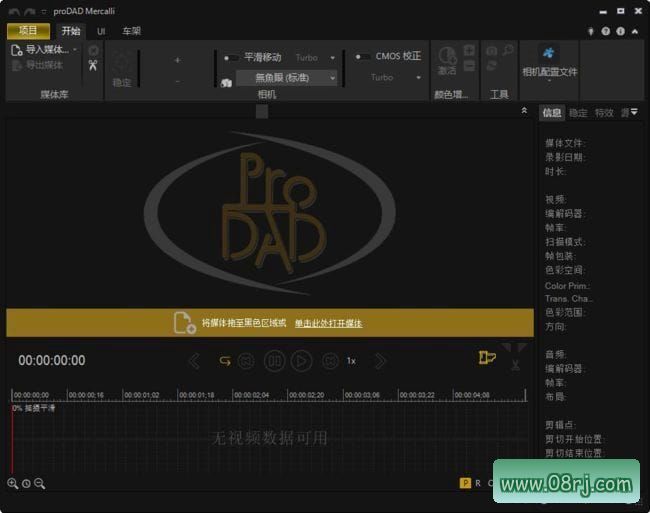
Task: Switch to the 开始 tab
Action: click(x=70, y=31)
